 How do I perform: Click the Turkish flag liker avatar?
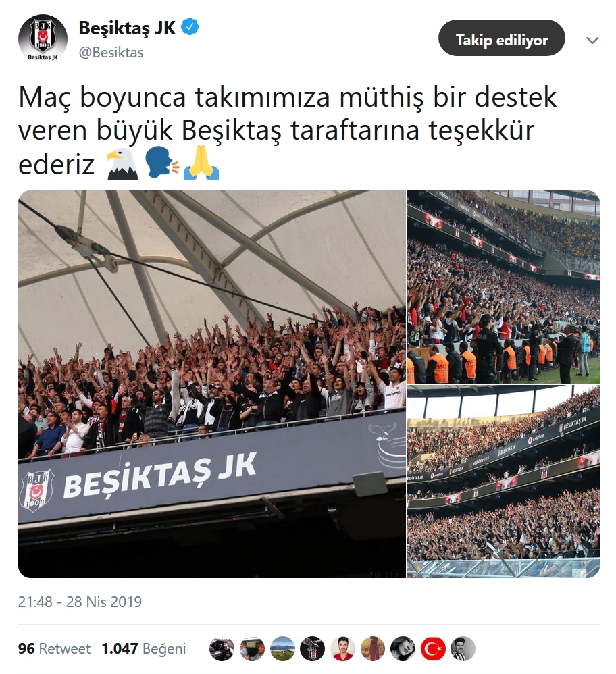point(433,648)
